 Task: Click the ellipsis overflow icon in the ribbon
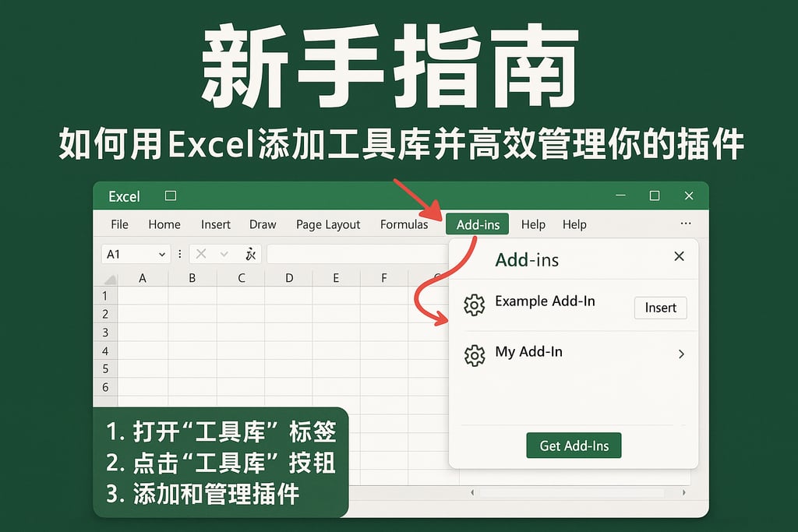click(x=686, y=224)
